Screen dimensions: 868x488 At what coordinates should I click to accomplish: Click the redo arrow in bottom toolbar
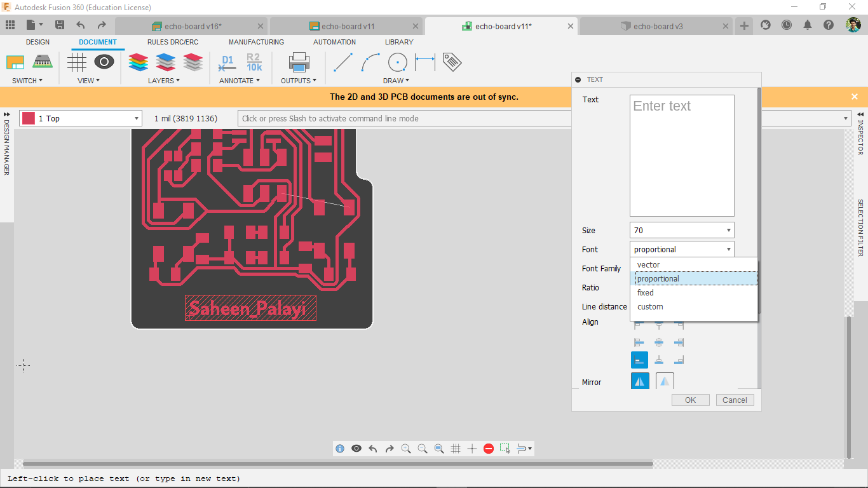coord(390,449)
